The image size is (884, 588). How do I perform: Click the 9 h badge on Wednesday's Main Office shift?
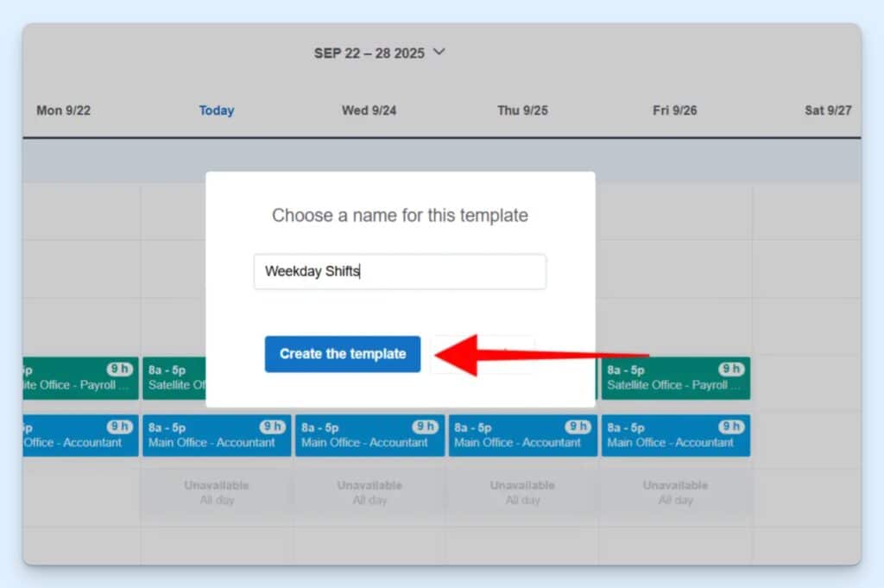425,426
